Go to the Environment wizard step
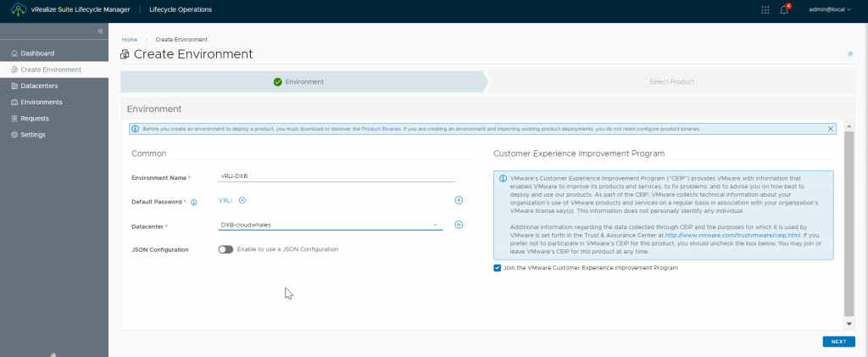The height and width of the screenshot is (357, 868). click(x=303, y=82)
